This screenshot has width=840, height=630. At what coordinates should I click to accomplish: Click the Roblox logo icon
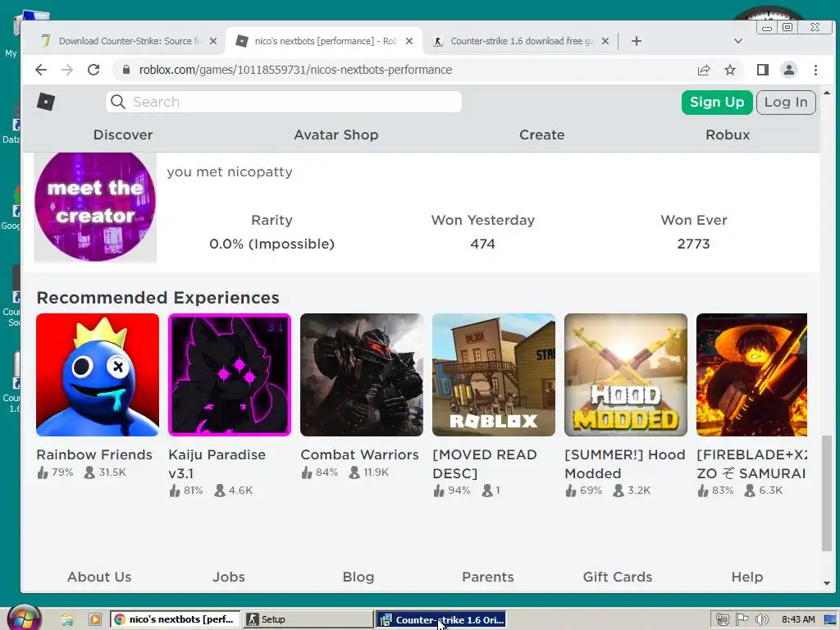[x=46, y=102]
